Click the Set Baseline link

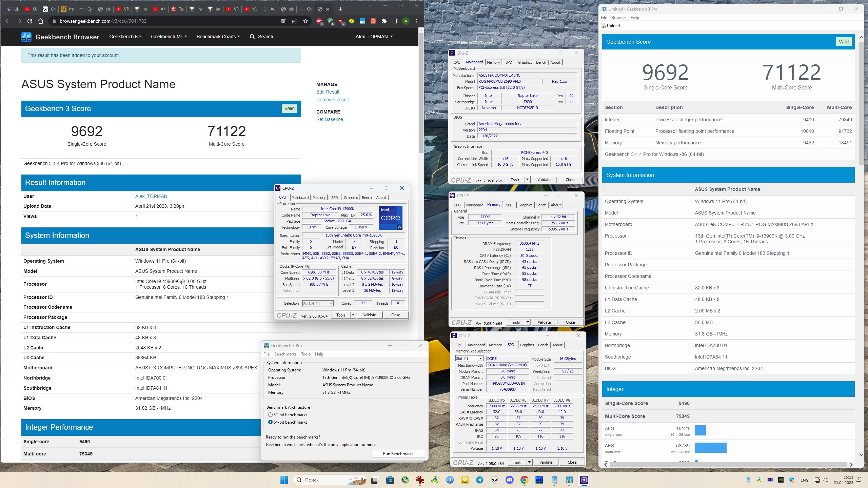[x=330, y=119]
